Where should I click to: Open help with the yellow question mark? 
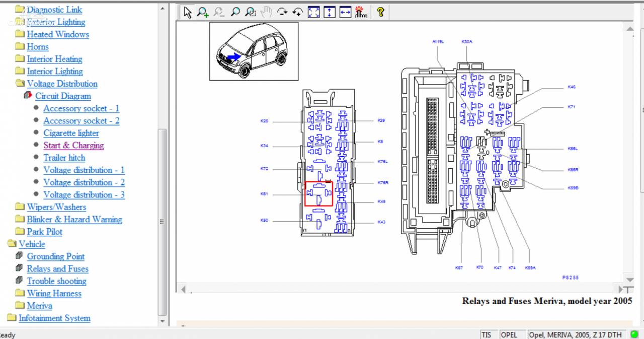[x=380, y=13]
